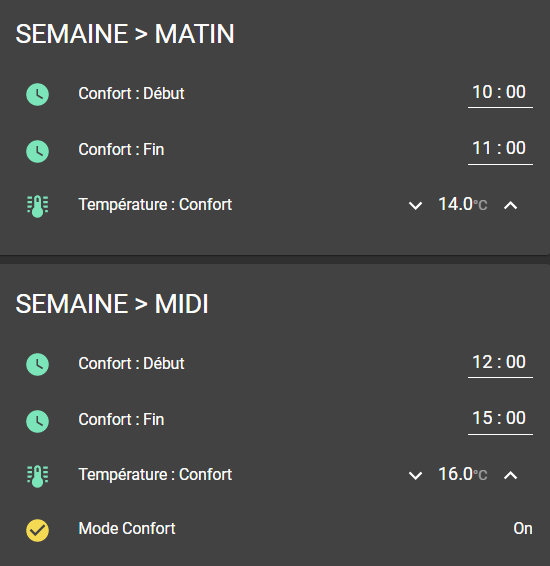550x566 pixels.
Task: Select the SEMAINE > MATIN section header
Action: (x=125, y=34)
